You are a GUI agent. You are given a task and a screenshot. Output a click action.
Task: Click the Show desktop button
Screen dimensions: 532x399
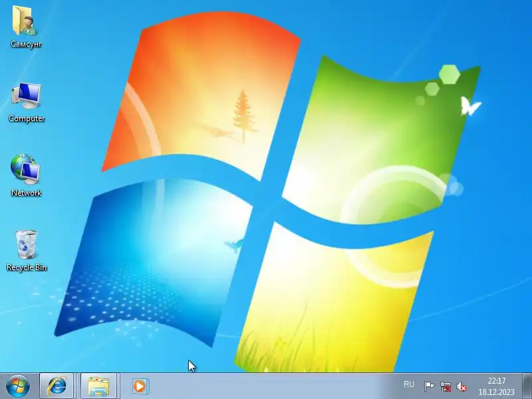(527, 386)
